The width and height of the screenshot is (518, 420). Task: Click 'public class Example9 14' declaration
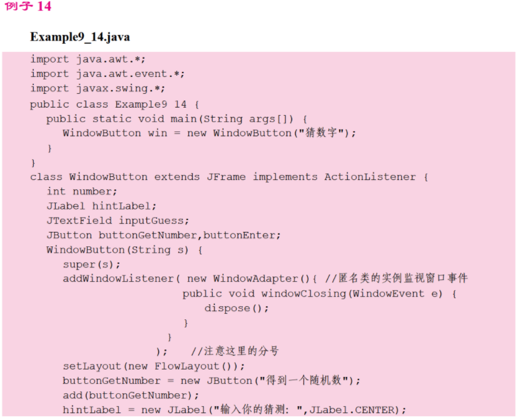coord(114,104)
